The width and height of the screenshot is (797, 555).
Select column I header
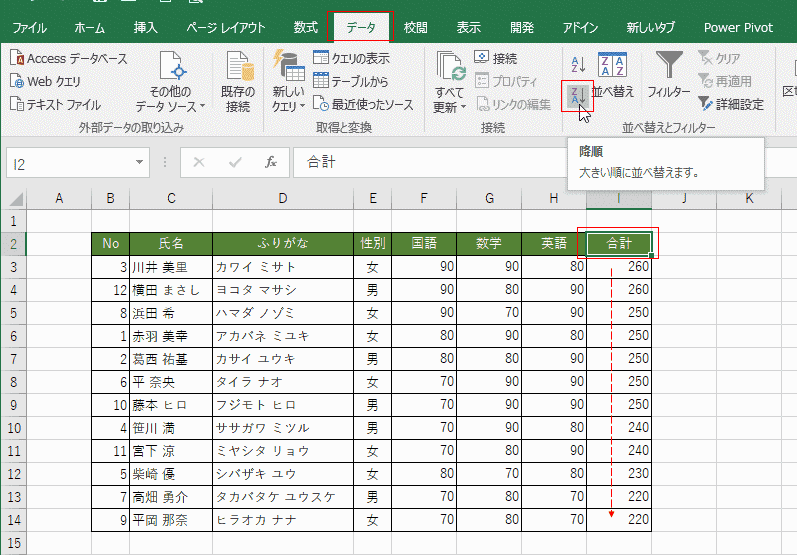(619, 199)
